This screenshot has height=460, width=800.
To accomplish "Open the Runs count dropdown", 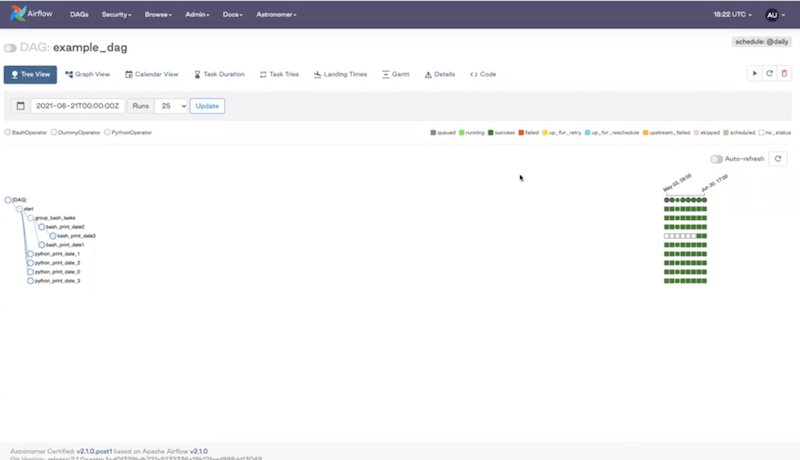I will pyautogui.click(x=171, y=105).
